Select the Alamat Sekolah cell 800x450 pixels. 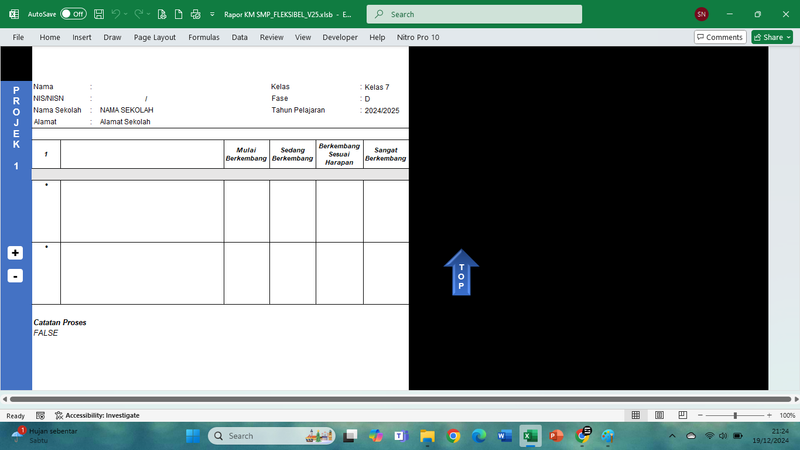tap(125, 122)
